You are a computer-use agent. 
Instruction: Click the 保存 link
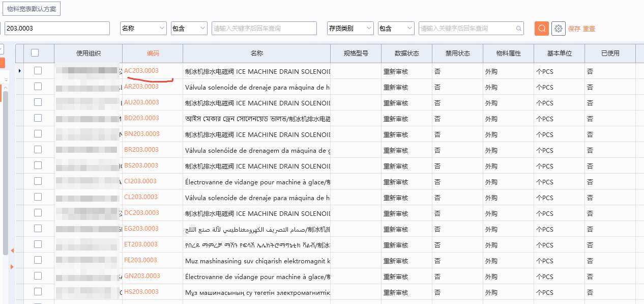pyautogui.click(x=574, y=29)
